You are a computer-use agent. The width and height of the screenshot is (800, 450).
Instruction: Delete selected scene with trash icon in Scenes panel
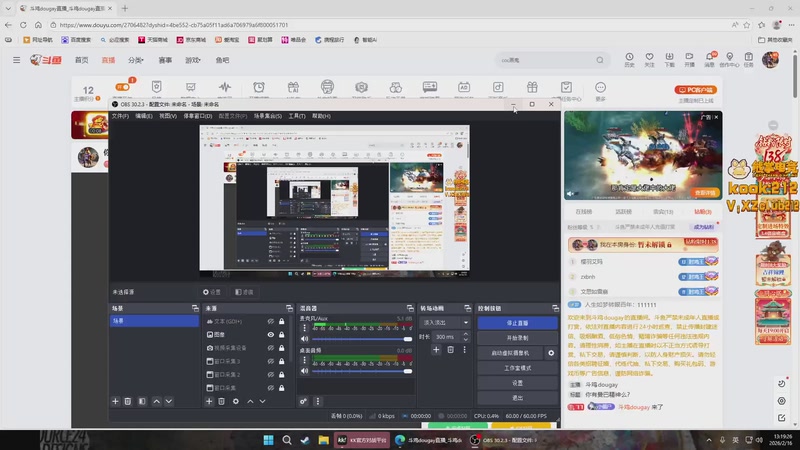point(128,402)
